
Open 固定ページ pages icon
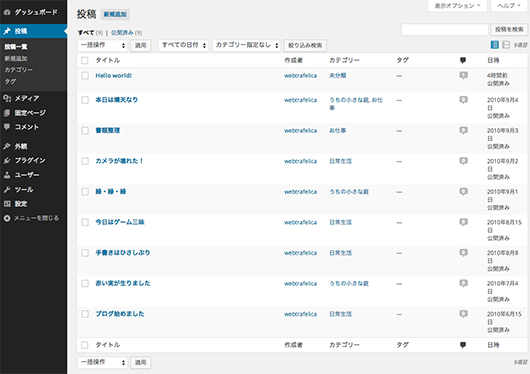(7, 113)
